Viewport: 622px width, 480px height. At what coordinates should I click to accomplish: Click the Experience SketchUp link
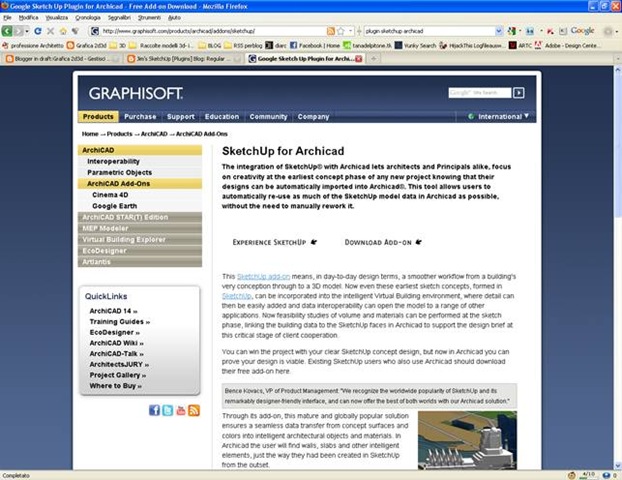pyautogui.click(x=275, y=242)
